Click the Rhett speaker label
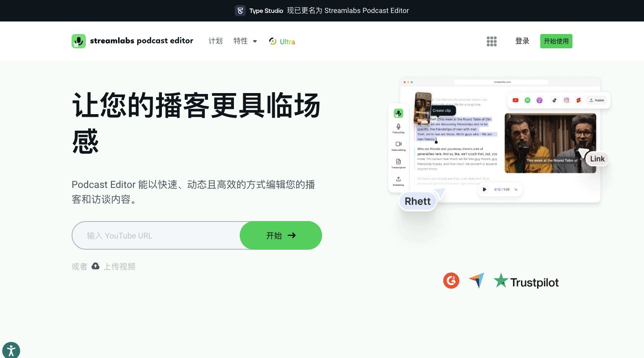This screenshot has width=644, height=358. point(418,201)
